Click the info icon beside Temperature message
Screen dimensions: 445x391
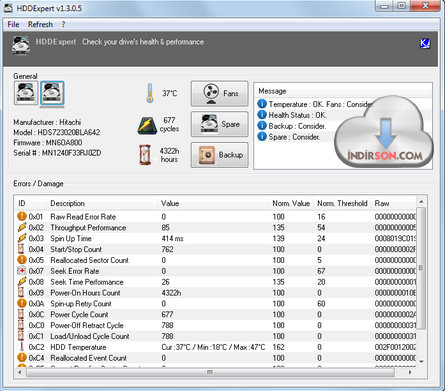262,104
